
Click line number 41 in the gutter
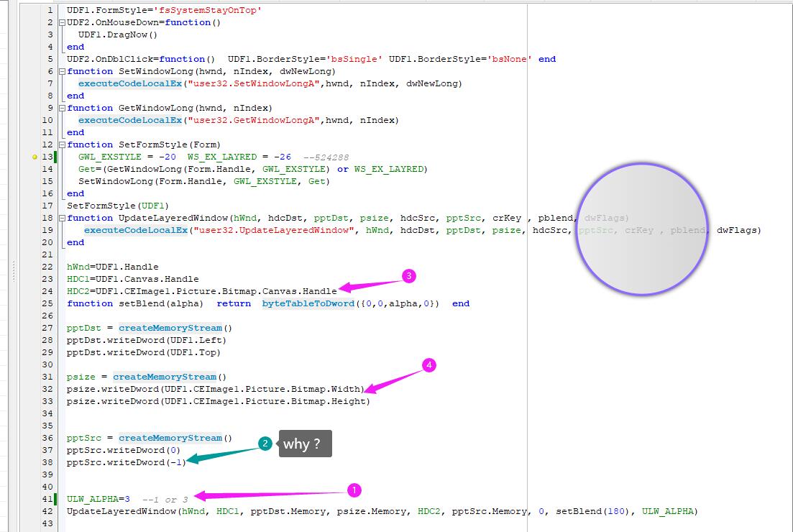click(x=47, y=500)
